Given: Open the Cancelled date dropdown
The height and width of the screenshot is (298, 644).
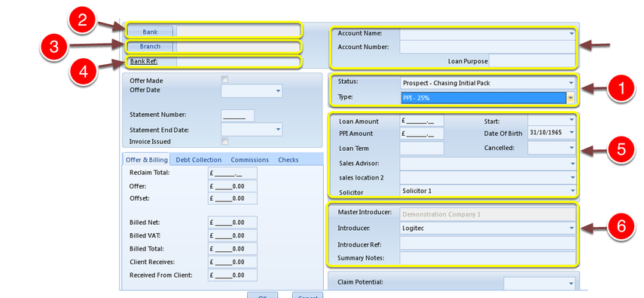Looking at the screenshot, I should click(571, 147).
